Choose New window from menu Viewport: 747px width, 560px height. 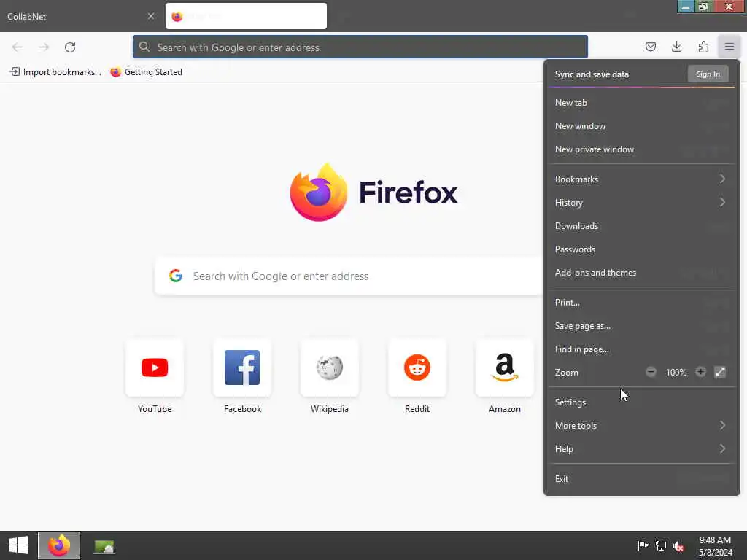coord(642,125)
